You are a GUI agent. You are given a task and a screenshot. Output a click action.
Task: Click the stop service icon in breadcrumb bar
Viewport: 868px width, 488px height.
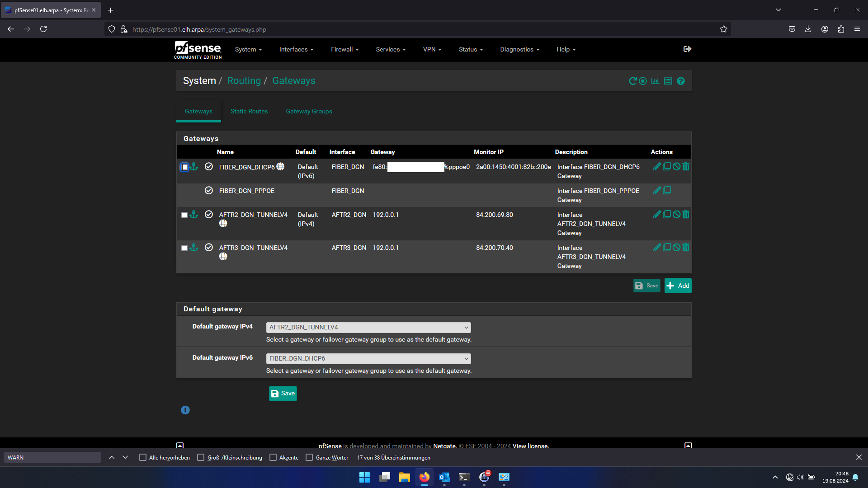coord(642,81)
